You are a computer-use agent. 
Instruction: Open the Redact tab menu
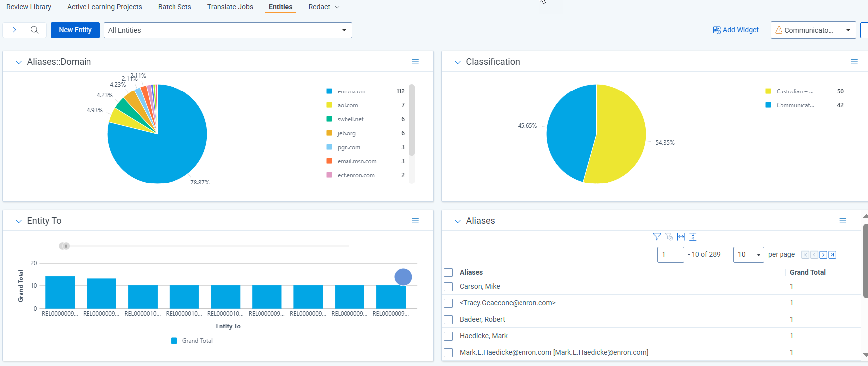324,7
